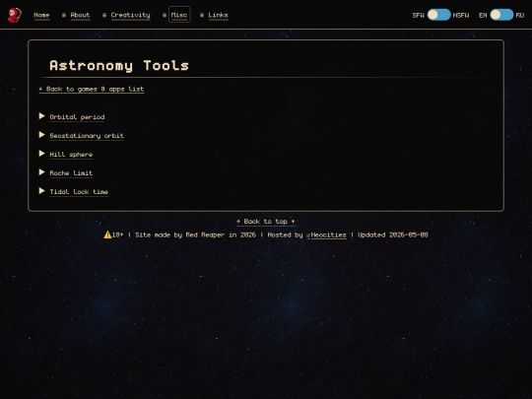Select the Misc nav item
The image size is (532, 399).
pos(179,15)
